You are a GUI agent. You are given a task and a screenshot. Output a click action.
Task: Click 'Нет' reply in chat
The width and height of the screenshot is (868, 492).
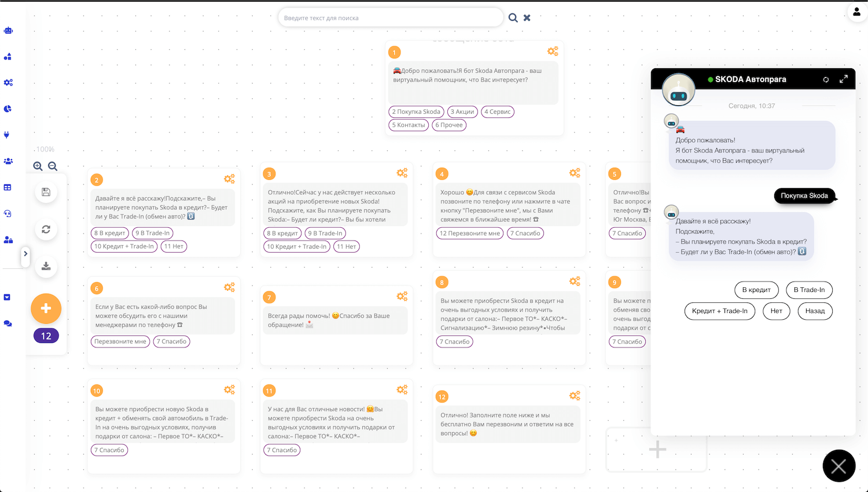click(x=776, y=311)
